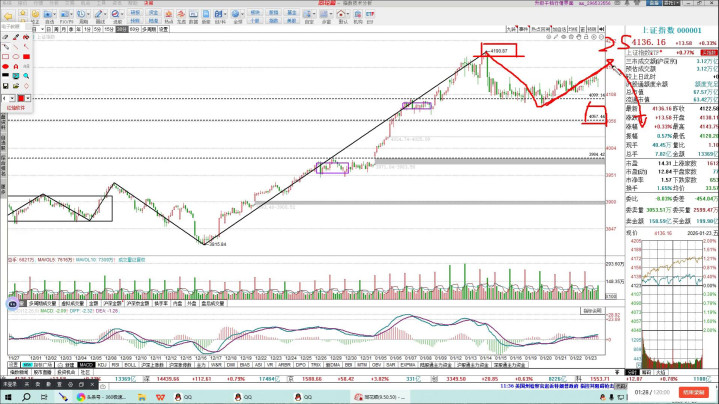
Task: Click the ETF toolbar icon
Action: [x=370, y=17]
